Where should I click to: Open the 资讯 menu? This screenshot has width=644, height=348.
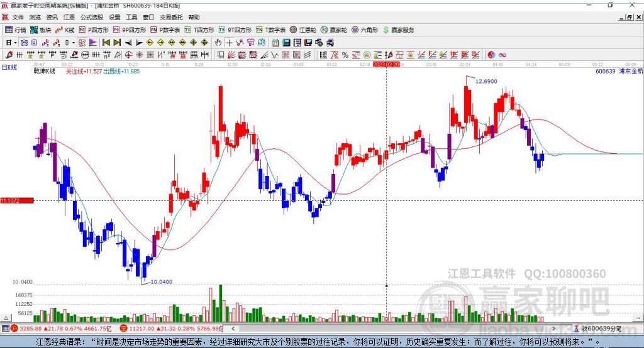click(52, 17)
